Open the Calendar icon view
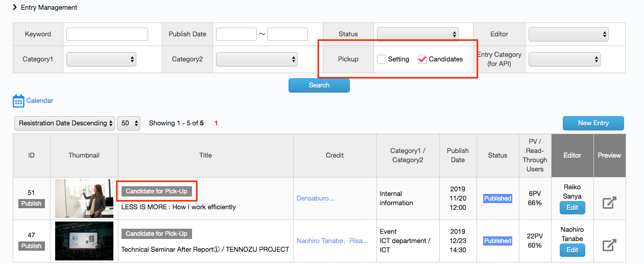Screen dimensions: 644x264 19,101
